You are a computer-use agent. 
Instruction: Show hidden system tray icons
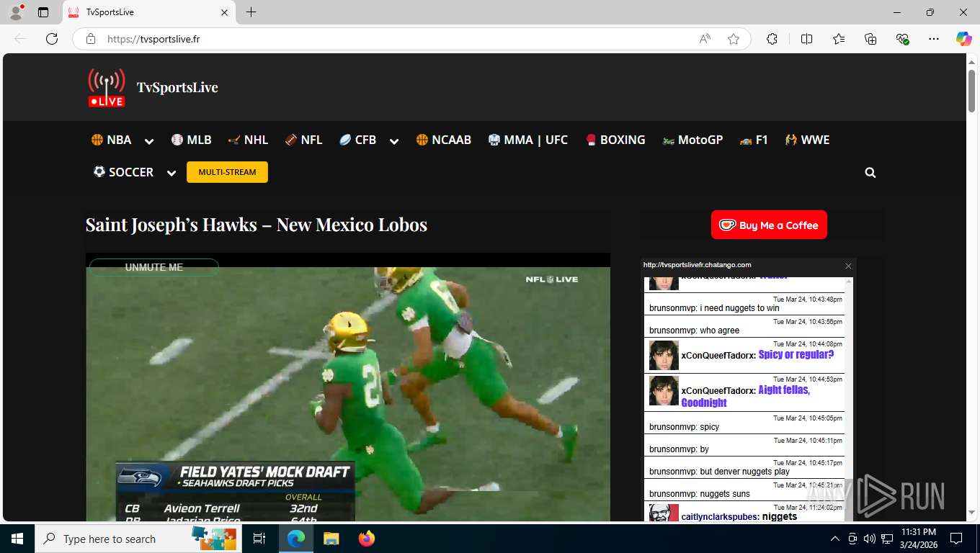click(x=835, y=539)
